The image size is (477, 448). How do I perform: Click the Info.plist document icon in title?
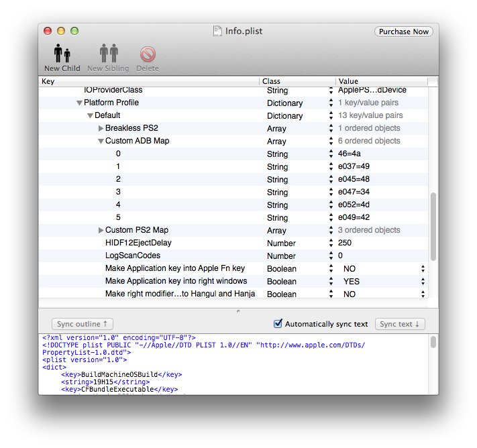tap(217, 31)
